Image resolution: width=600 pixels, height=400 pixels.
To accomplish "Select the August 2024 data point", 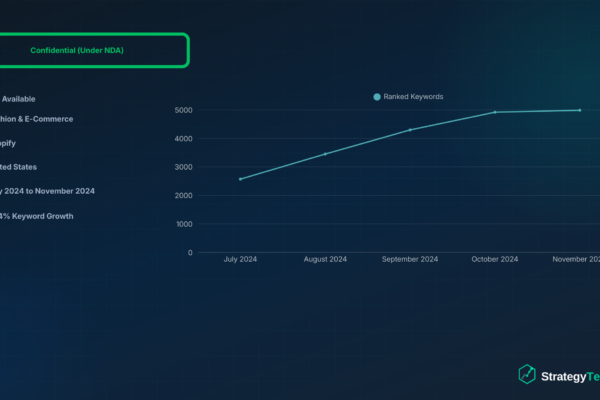I will (x=325, y=154).
